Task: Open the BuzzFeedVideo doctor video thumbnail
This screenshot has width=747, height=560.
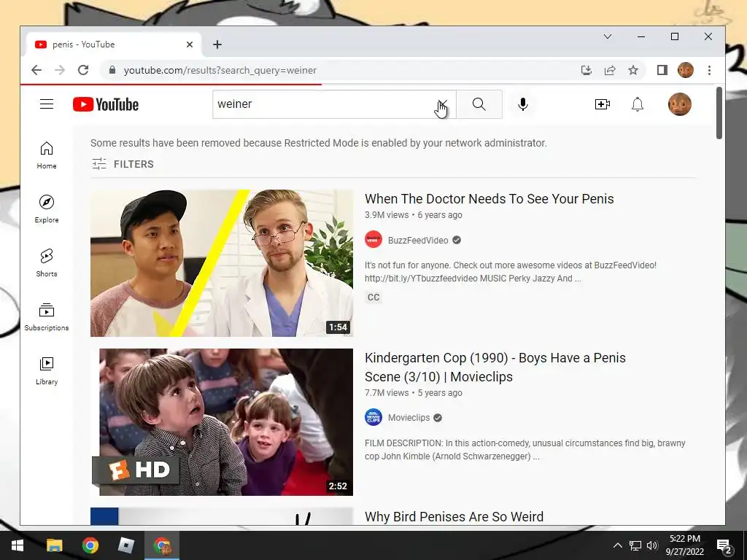Action: pyautogui.click(x=222, y=262)
